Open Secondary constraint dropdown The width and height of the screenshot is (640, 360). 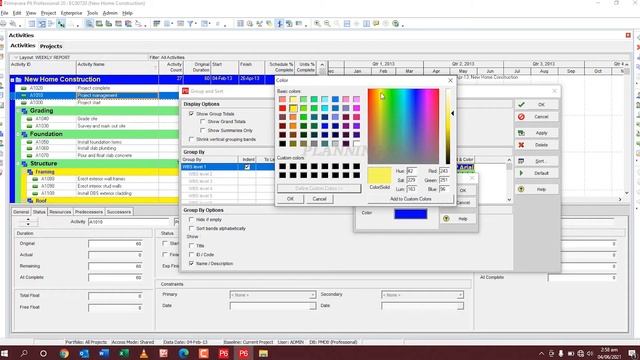click(460, 295)
